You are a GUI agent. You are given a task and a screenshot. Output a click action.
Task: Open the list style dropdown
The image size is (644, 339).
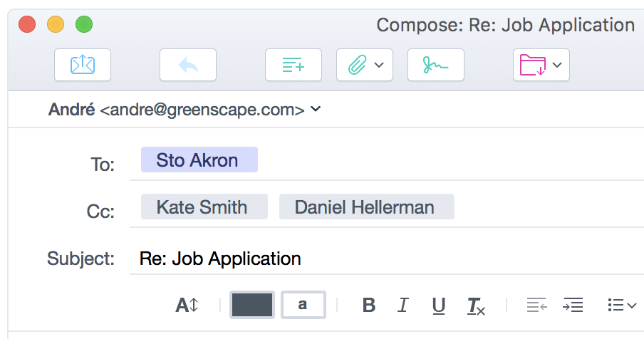pos(622,306)
